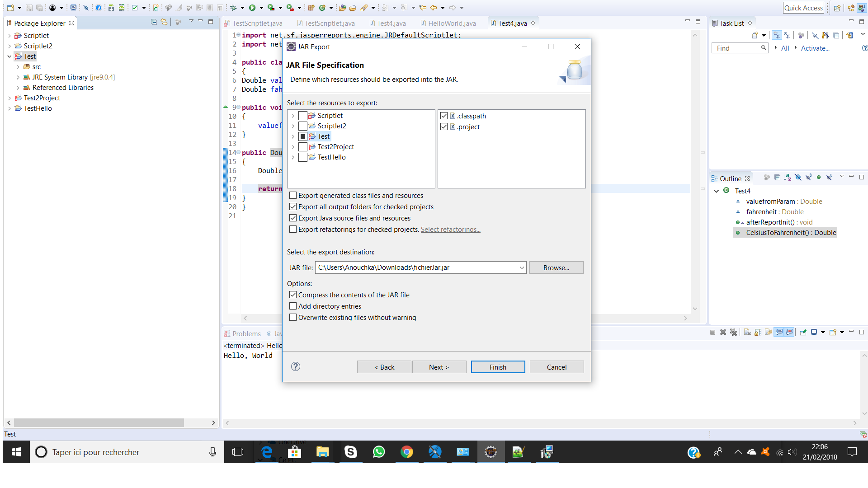Expand the Test2Project tree item
Viewport: 868px width, 488px height.
292,146
